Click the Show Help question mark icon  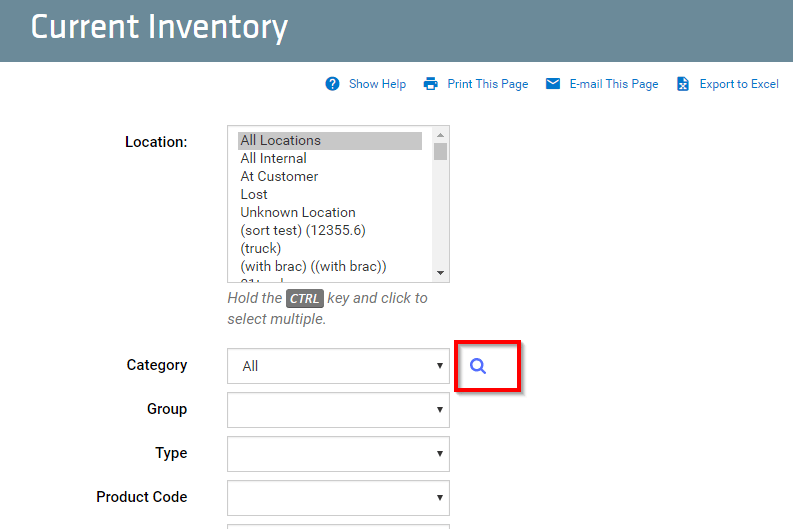click(332, 84)
